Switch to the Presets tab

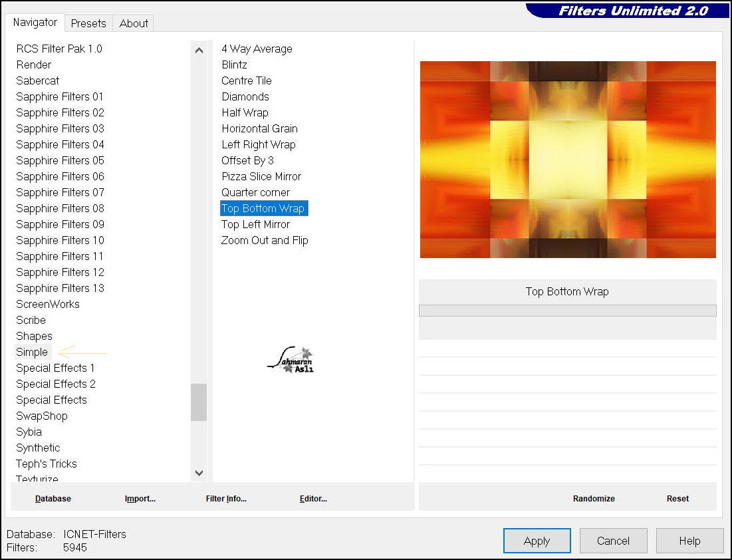point(88,23)
